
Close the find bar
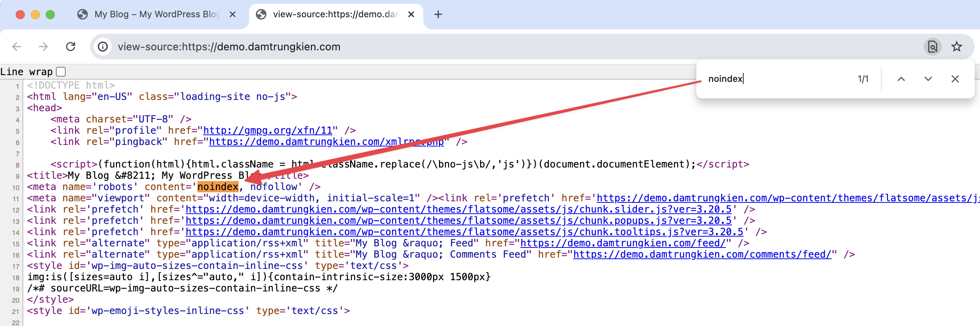click(x=955, y=79)
